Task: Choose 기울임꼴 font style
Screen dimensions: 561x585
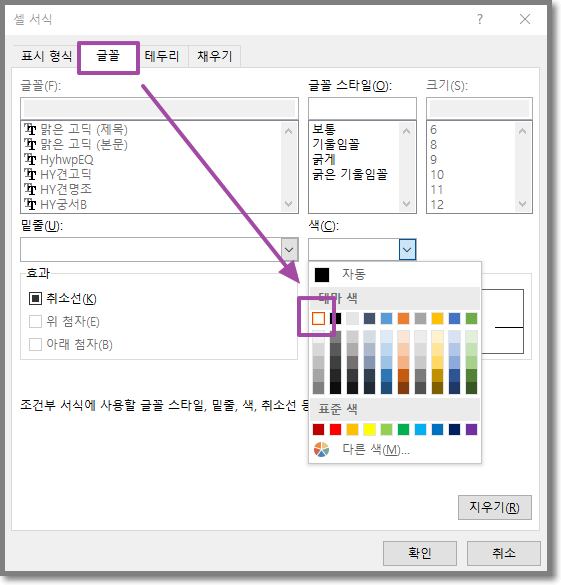Action: pyautogui.click(x=336, y=145)
